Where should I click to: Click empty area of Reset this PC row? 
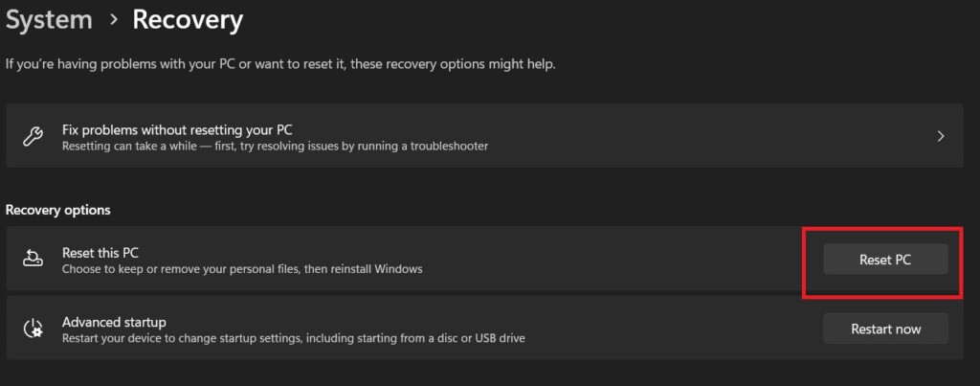(622, 260)
